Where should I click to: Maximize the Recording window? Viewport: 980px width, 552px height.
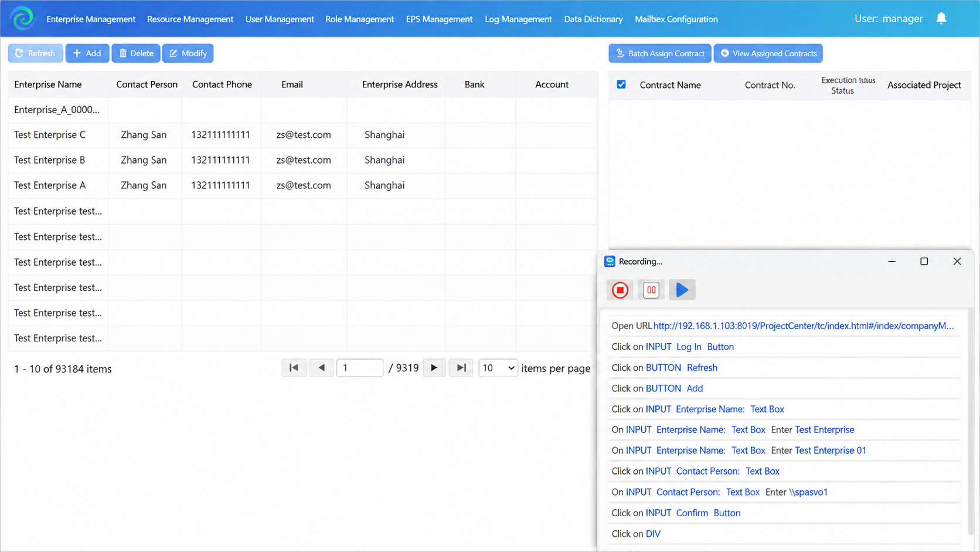pos(924,262)
